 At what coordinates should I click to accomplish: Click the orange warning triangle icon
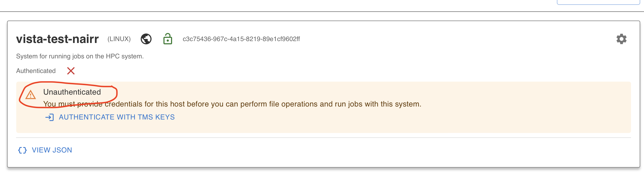[31, 95]
